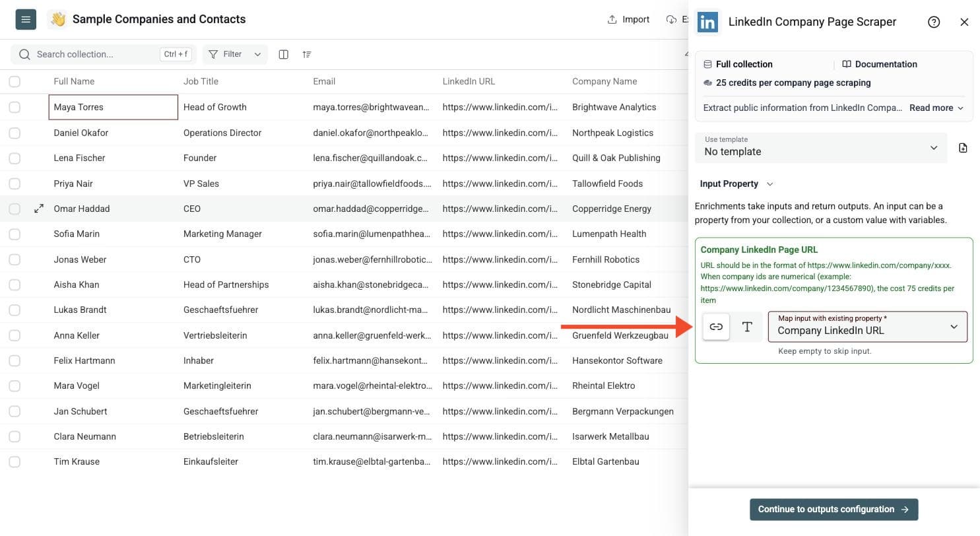Toggle column layout view icon
This screenshot has height=536, width=980.
click(283, 54)
